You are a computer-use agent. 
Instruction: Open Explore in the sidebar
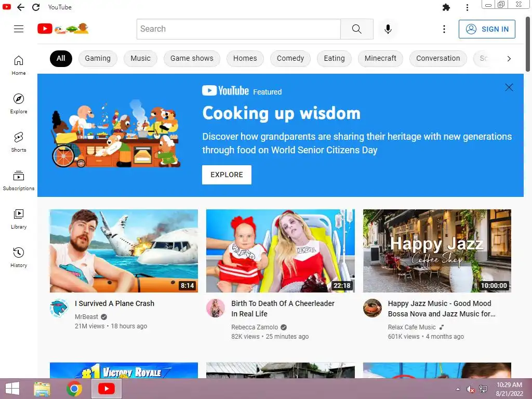coord(19,104)
